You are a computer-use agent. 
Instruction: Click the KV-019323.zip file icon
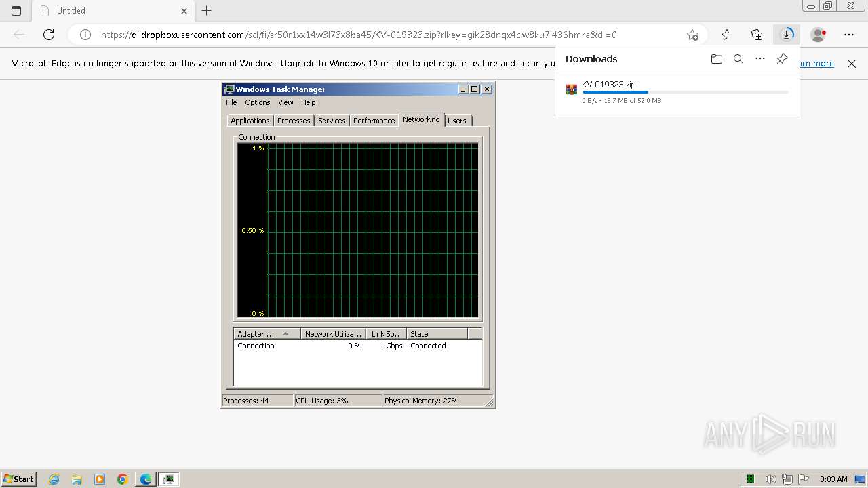pyautogui.click(x=572, y=89)
